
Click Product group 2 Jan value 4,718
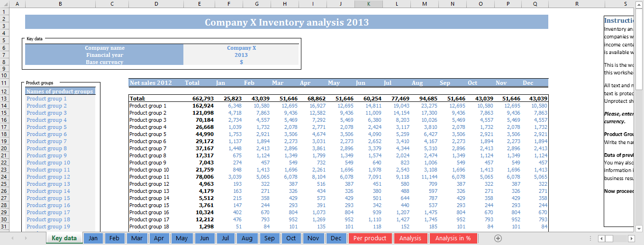tap(229, 113)
